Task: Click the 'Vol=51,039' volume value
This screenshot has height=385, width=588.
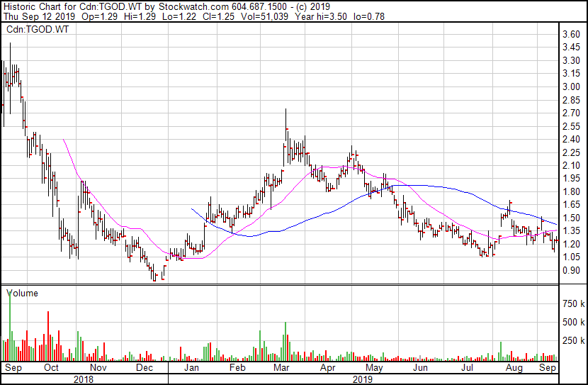Action: 264,16
